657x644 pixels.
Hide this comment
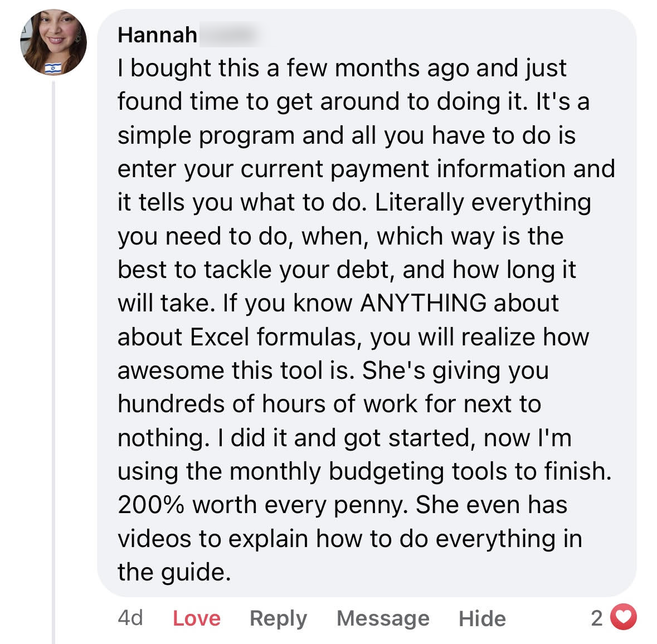(x=482, y=619)
